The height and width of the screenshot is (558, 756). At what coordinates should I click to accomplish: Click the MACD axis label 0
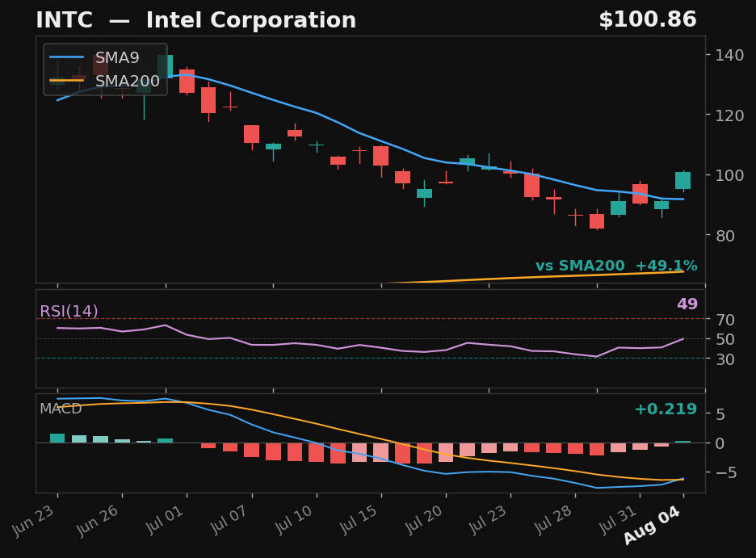tap(720, 444)
